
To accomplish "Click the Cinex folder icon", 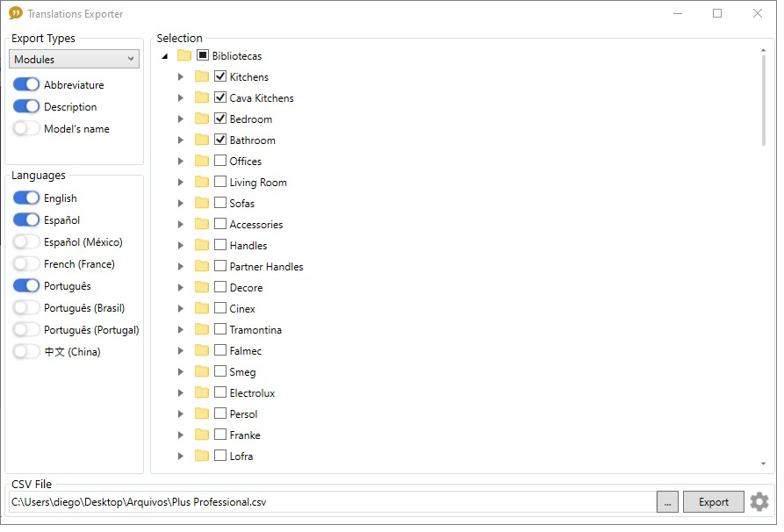I will (203, 310).
